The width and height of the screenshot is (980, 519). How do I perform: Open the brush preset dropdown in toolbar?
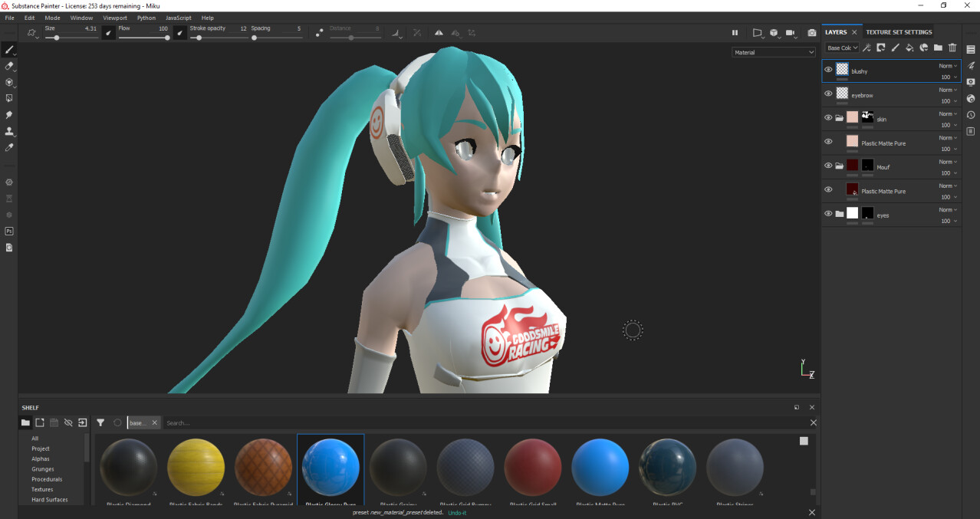(33, 33)
